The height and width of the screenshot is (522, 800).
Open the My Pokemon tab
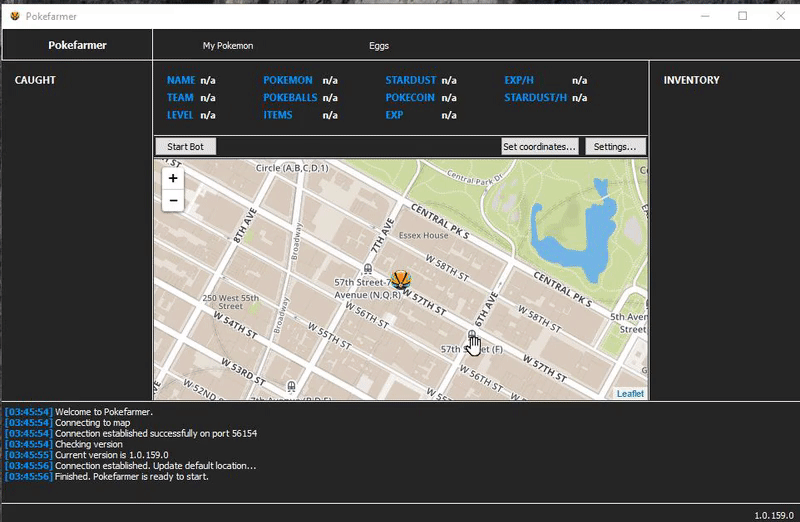[228, 45]
